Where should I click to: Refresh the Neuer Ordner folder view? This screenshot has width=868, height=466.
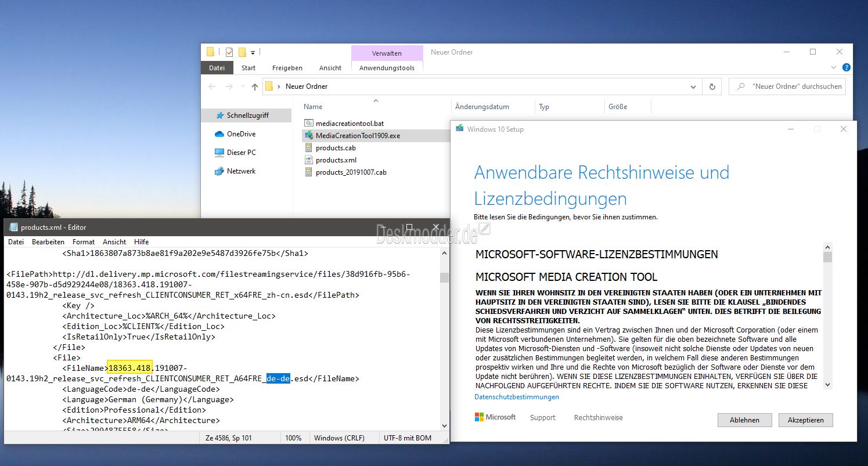pos(712,86)
